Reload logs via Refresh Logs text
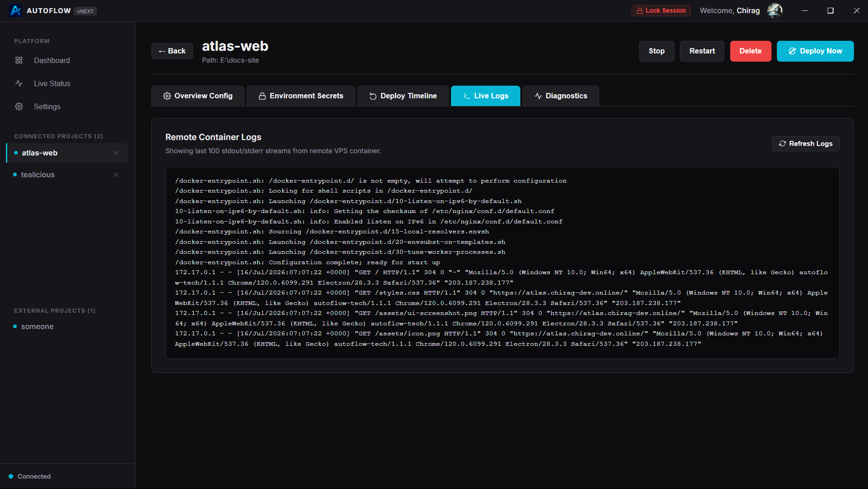Image resolution: width=868 pixels, height=489 pixels. pos(811,144)
